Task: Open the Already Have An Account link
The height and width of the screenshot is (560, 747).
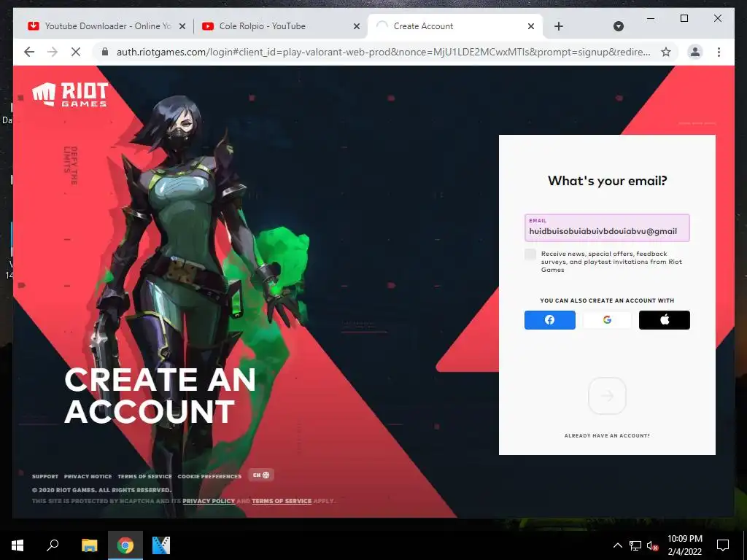Action: (607, 436)
